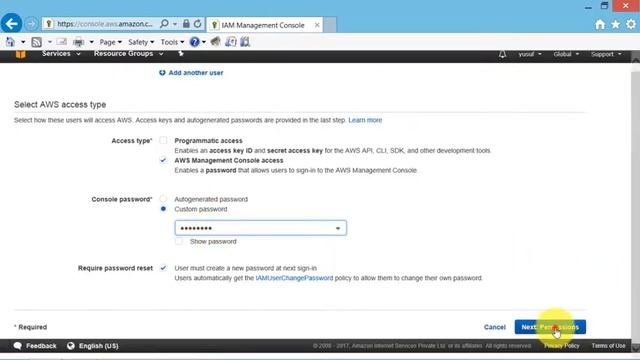Click the toolbar icon after the megaphone
Viewport: 640px width, 360px height.
(231, 42)
